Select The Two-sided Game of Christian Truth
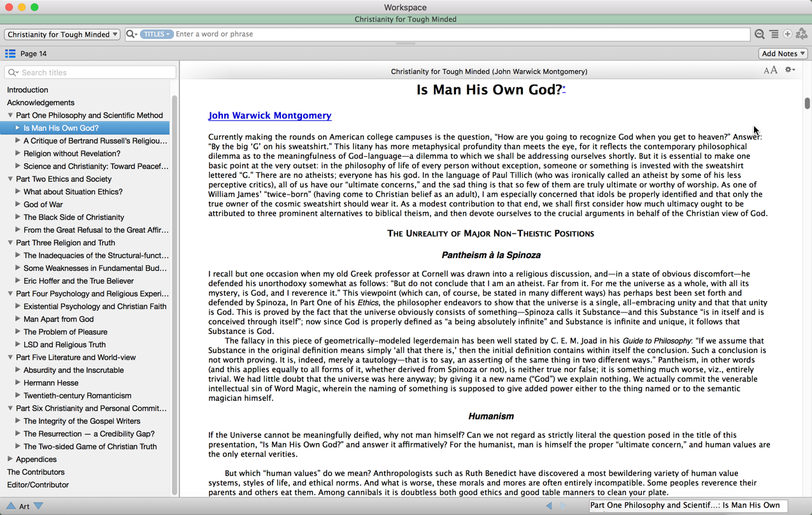 coord(90,447)
